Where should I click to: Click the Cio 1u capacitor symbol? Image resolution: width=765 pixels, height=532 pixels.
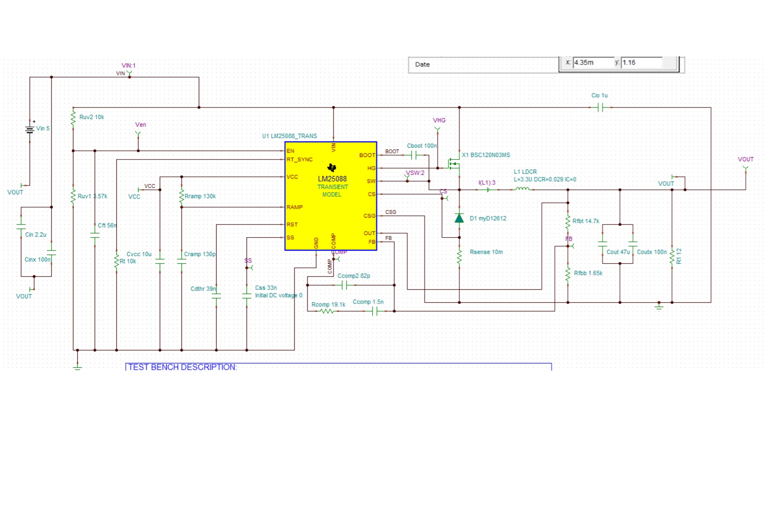pos(601,107)
